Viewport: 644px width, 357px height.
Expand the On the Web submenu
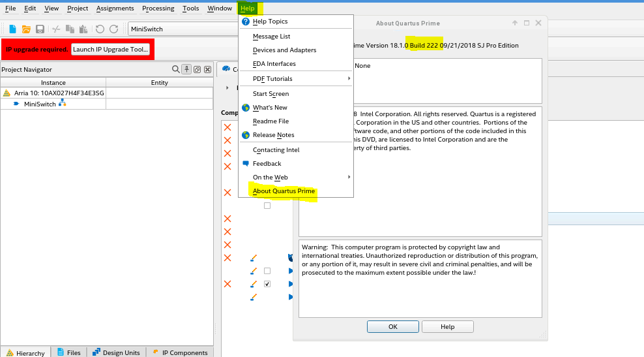tap(349, 177)
